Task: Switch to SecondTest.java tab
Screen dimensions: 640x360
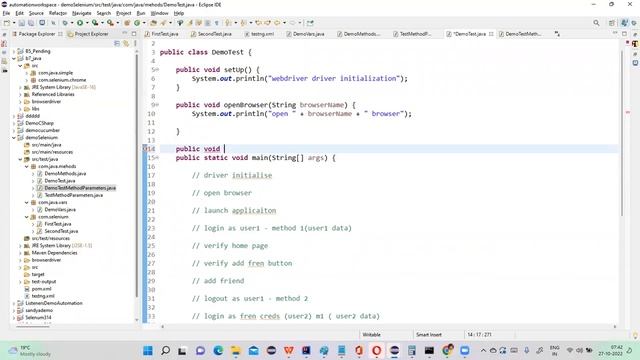Action: point(211,34)
